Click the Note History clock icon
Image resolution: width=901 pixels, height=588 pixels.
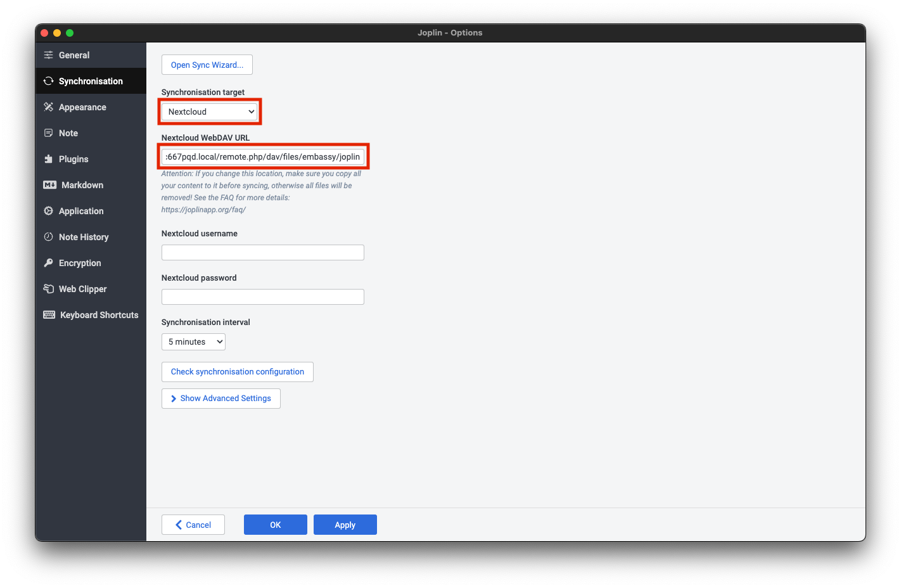(48, 237)
